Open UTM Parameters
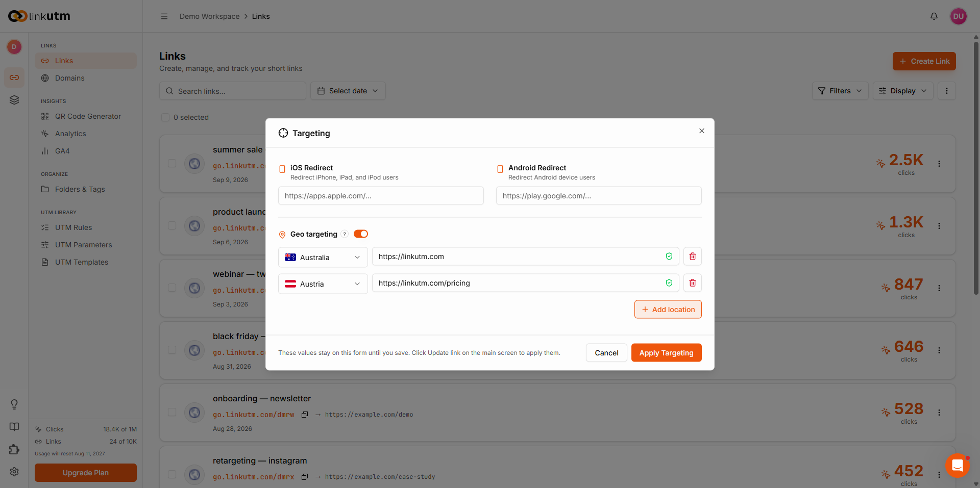Image resolution: width=980 pixels, height=488 pixels. [x=86, y=245]
